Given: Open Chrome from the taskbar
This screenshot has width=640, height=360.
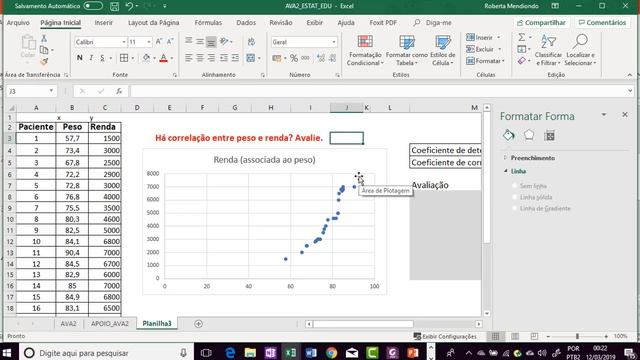Looking at the screenshot, I should [x=331, y=353].
